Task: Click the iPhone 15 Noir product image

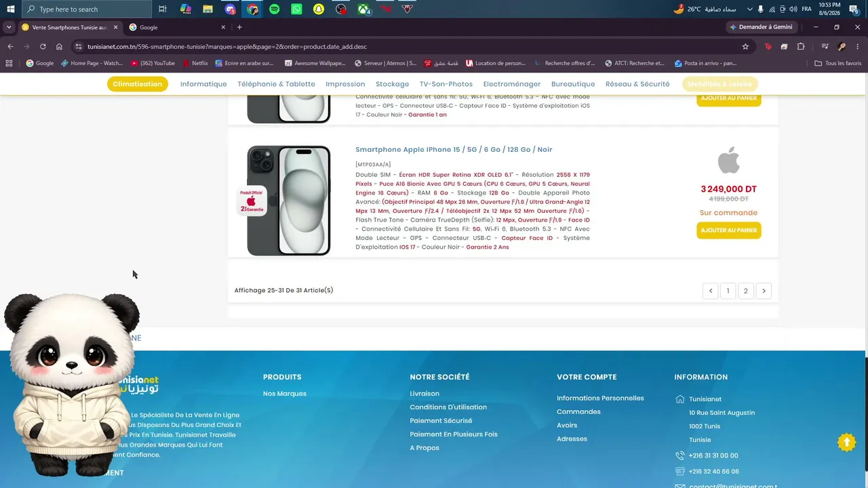Action: [x=288, y=201]
